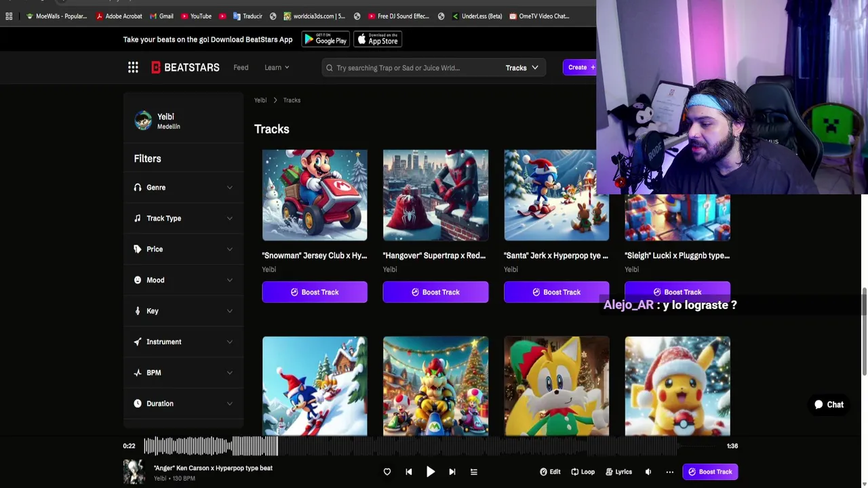This screenshot has height=488, width=868.
Task: Open the Chat bubble widget
Action: [x=829, y=405]
